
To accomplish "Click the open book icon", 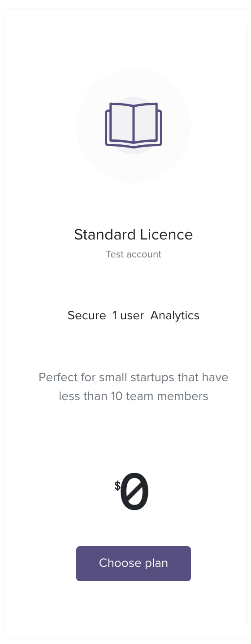I will click(x=134, y=125).
